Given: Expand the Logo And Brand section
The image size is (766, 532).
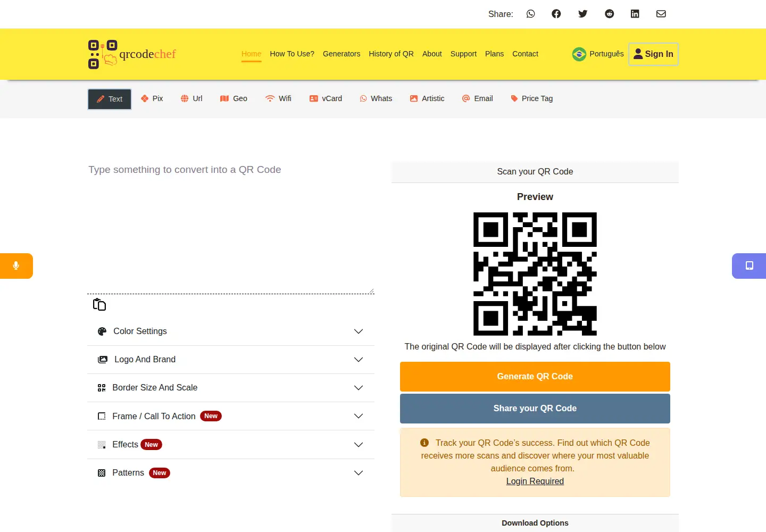Looking at the screenshot, I should (x=231, y=360).
